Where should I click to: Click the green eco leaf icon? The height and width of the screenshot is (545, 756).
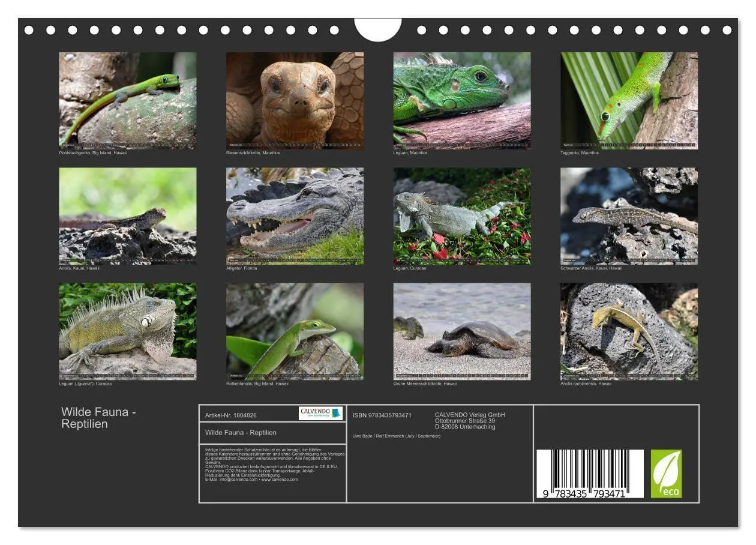667,474
